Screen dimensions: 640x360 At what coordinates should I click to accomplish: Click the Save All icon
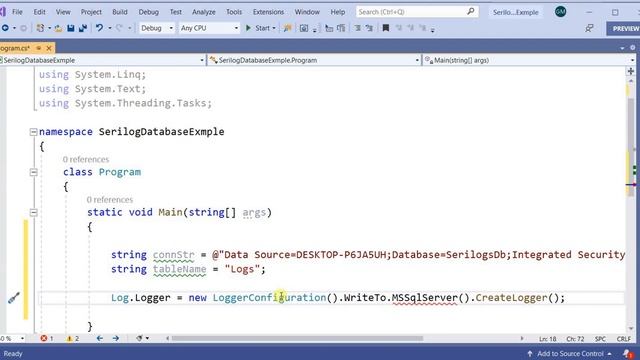(x=83, y=28)
